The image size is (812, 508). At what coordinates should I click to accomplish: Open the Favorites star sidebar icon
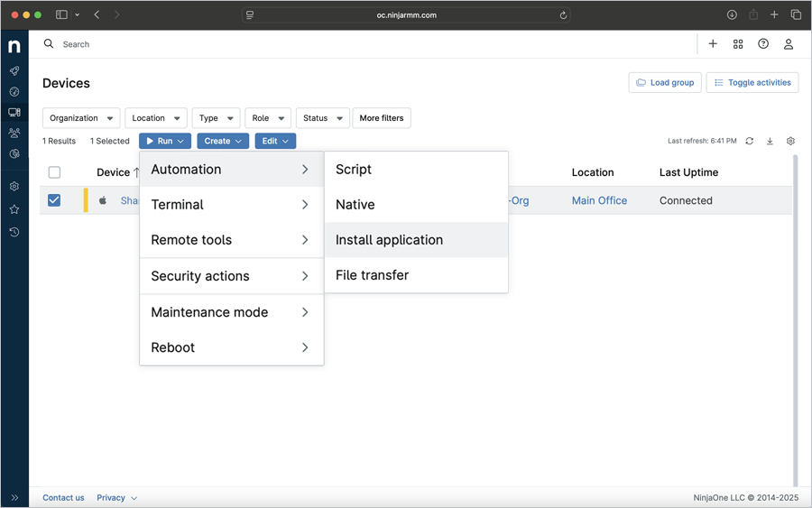(x=14, y=209)
